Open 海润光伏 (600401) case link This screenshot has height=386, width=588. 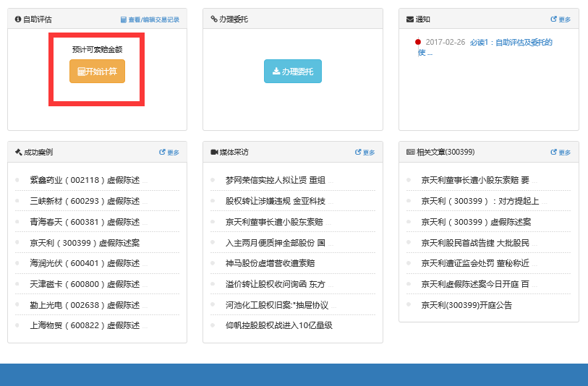tap(85, 263)
